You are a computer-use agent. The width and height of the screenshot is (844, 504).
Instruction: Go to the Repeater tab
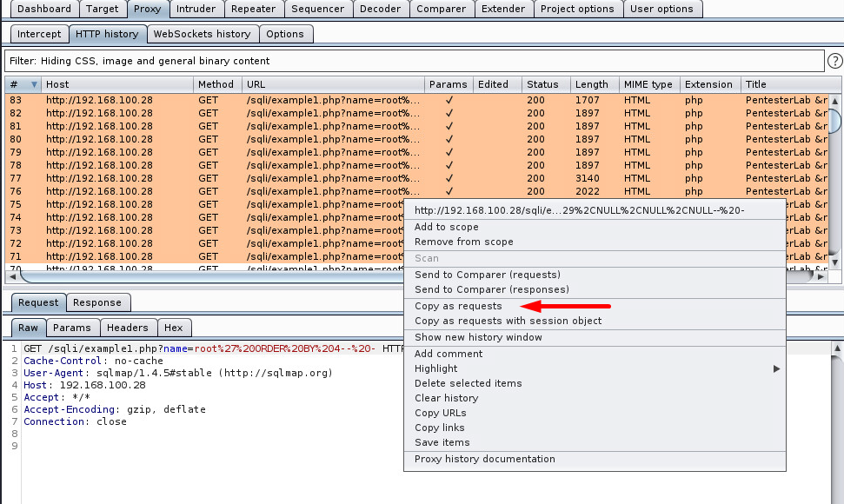(253, 9)
